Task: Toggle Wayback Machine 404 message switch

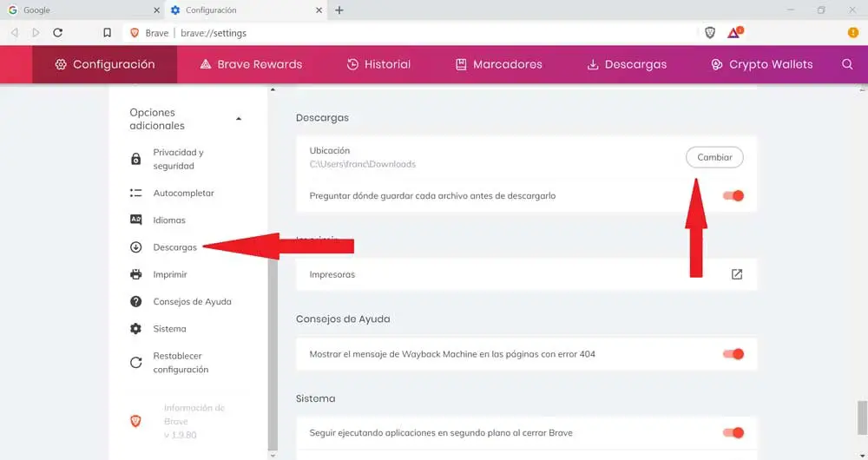Action: tap(733, 354)
